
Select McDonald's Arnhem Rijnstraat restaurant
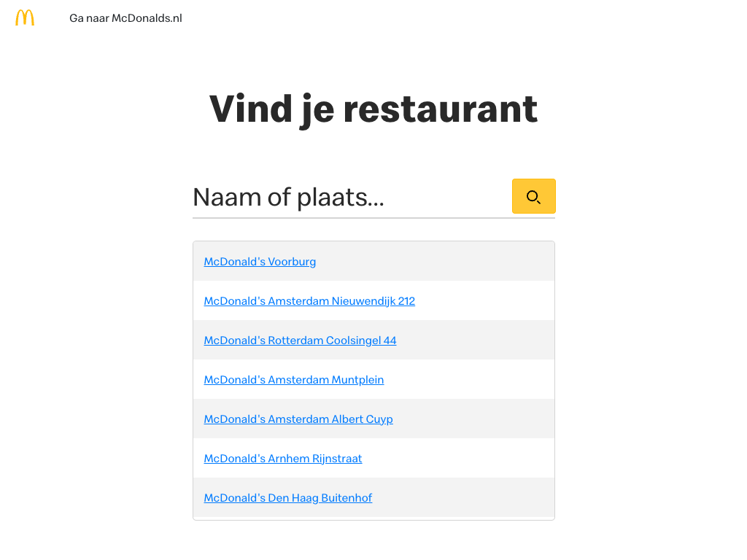[282, 459]
